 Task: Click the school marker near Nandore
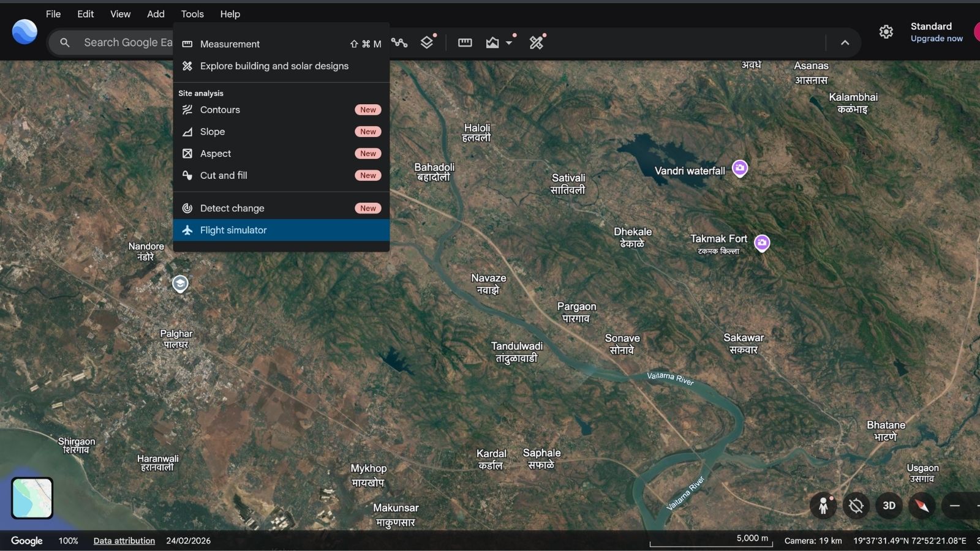(x=179, y=283)
